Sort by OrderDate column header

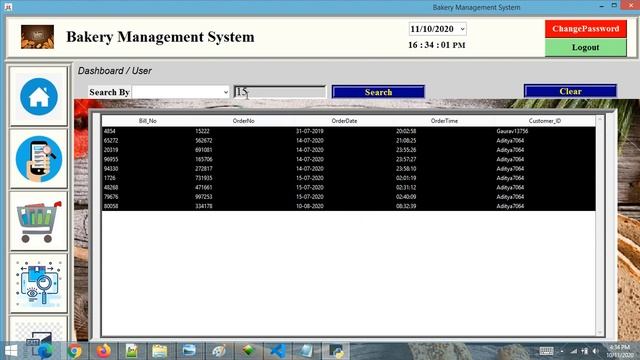tap(344, 121)
